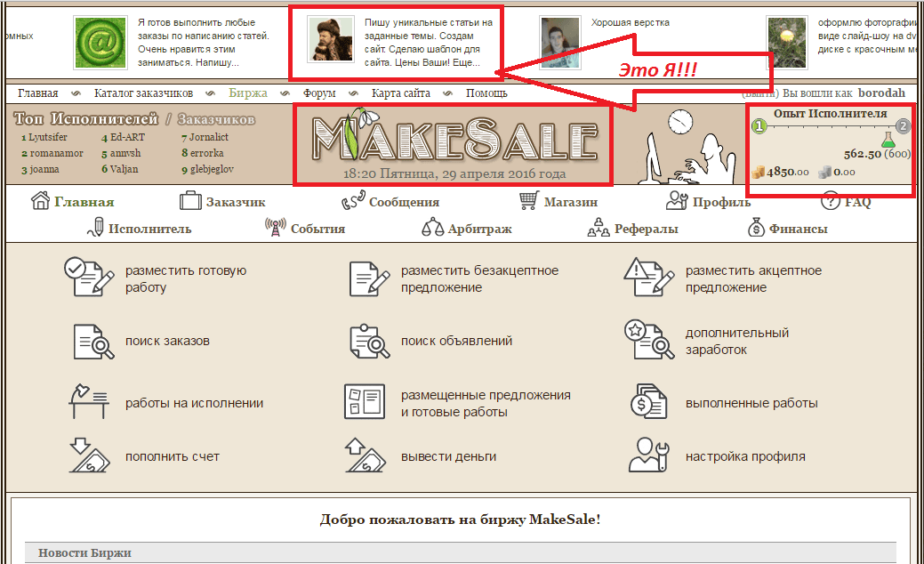Click the fur-hat man avatar thumbnail
This screenshot has height=564, width=924.
coord(331,39)
